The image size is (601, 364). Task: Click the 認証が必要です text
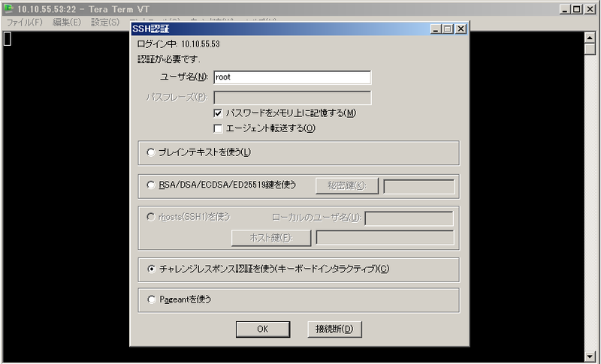[168, 59]
